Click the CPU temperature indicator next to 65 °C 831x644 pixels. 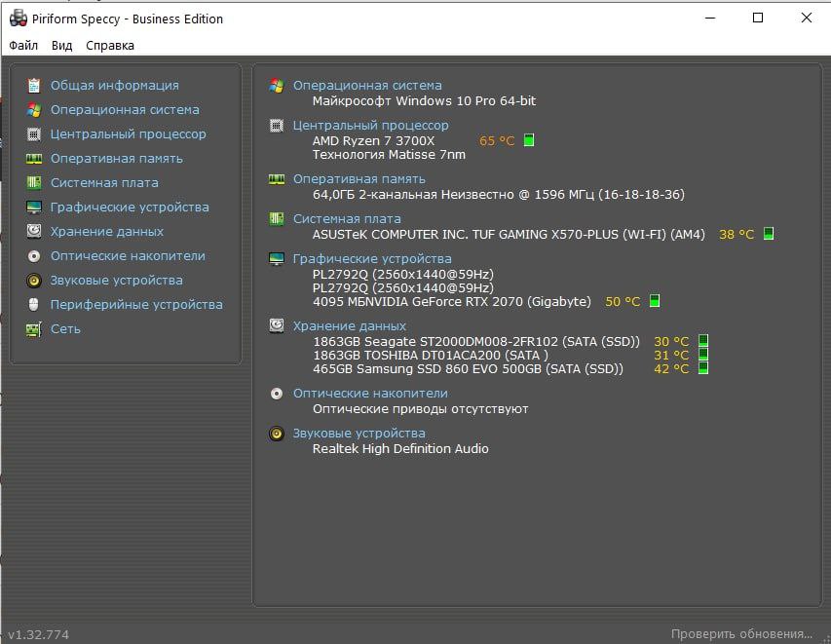[529, 140]
